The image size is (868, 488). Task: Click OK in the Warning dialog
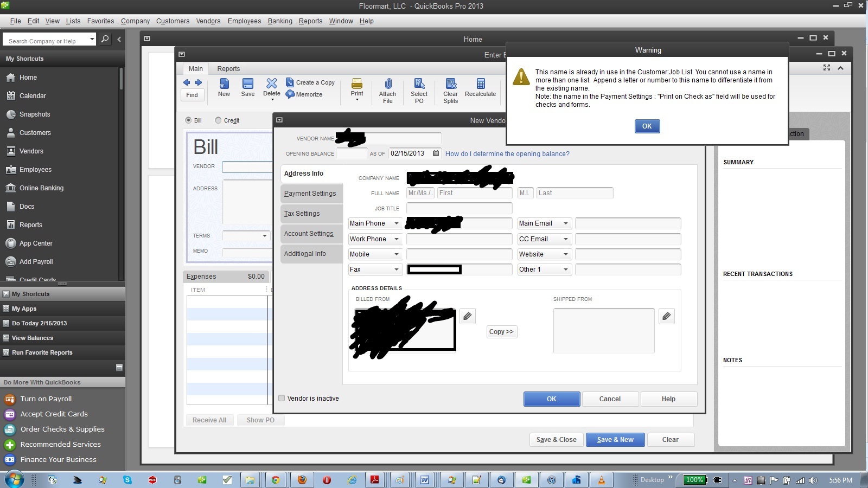tap(647, 126)
